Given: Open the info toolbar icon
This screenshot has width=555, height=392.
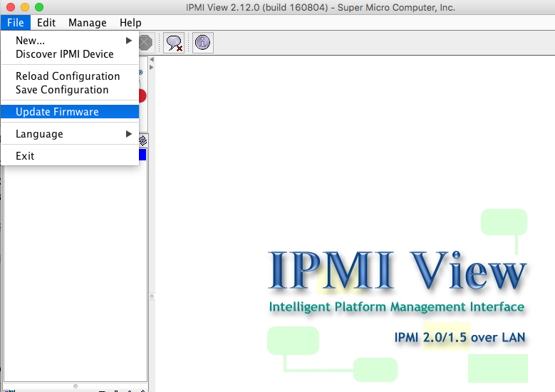Looking at the screenshot, I should point(203,43).
